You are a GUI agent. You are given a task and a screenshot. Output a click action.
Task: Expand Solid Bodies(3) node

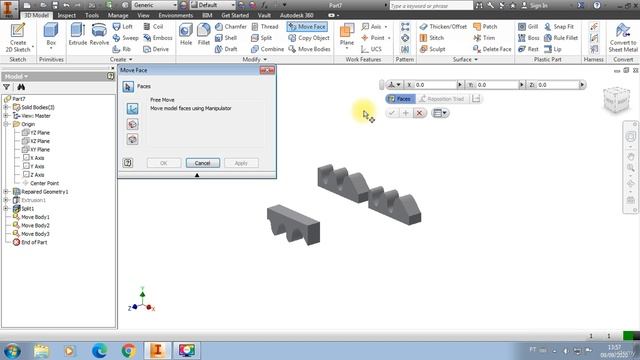[6, 107]
